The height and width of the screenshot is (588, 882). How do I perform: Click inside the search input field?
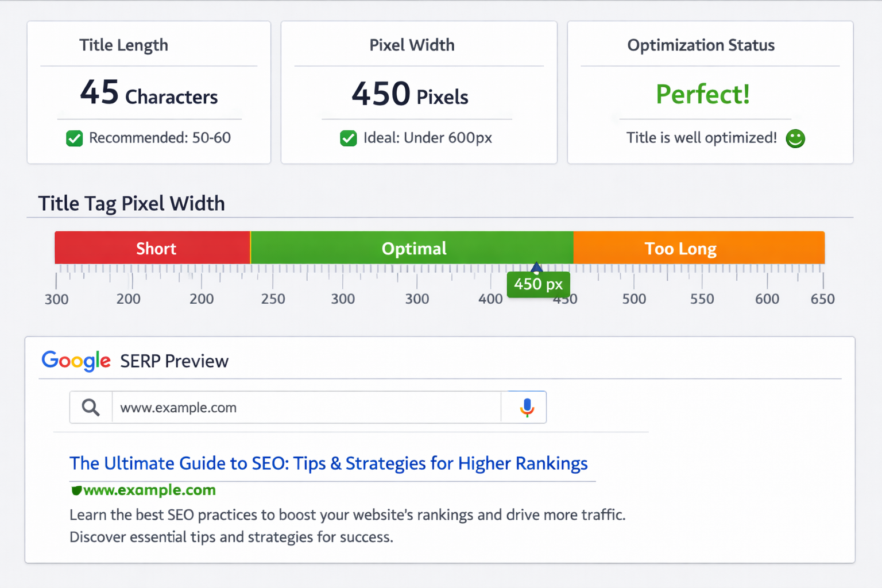(x=287, y=407)
